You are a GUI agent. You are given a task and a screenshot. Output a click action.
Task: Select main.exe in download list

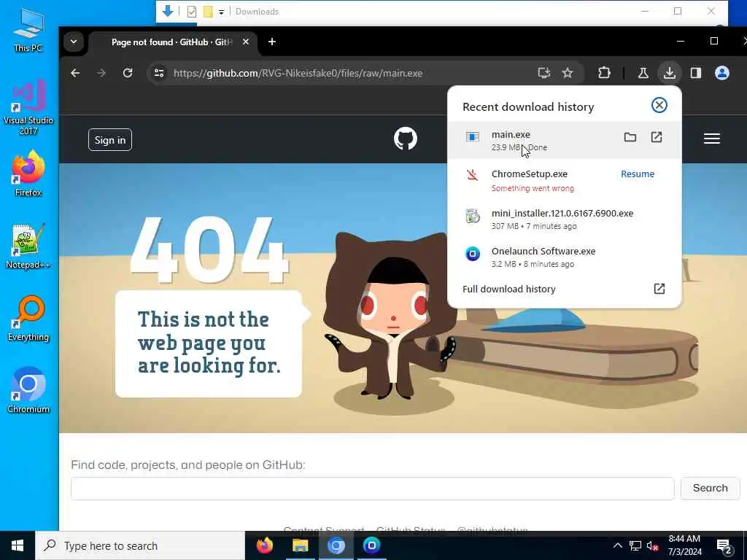(x=564, y=140)
